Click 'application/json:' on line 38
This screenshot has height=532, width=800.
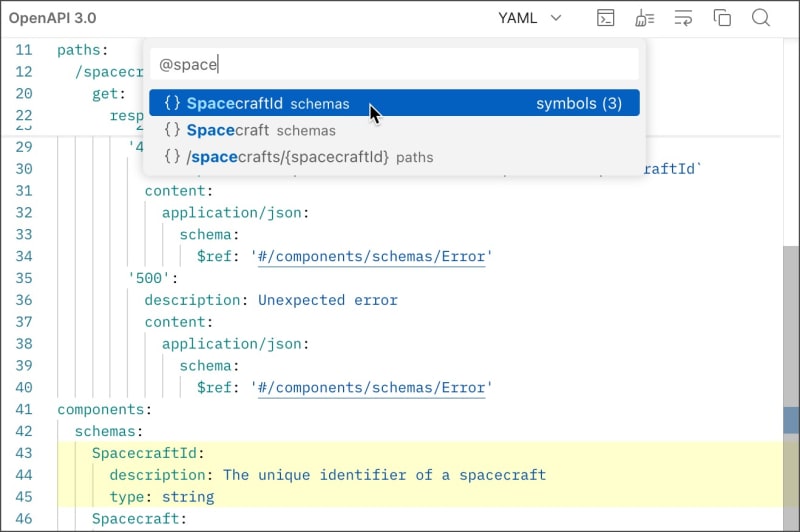[x=236, y=344]
